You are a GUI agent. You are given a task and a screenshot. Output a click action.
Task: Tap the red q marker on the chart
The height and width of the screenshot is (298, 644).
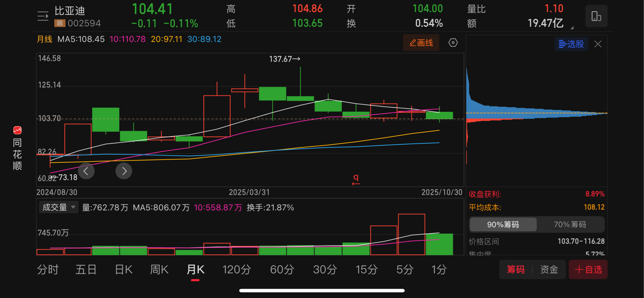tap(356, 179)
